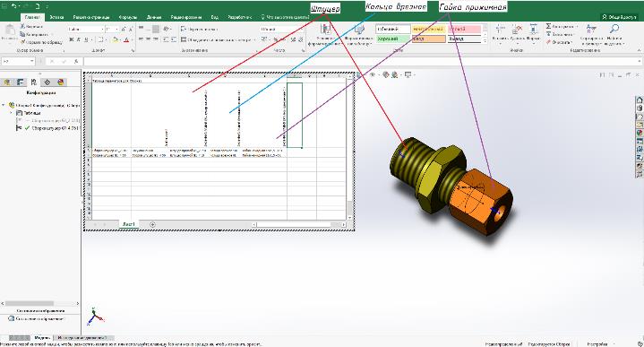Screen dimensions: 644x347
Task: Click the Tell Me search field
Action: tap(285, 17)
